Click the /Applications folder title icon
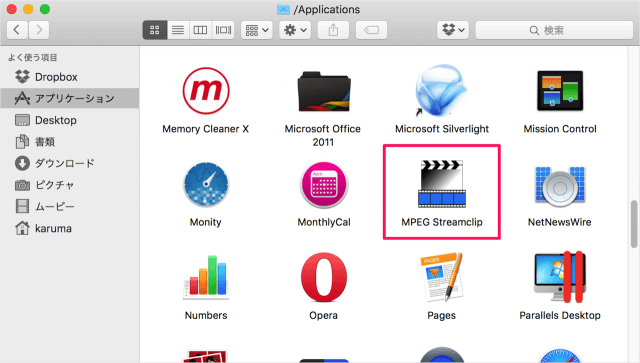640x363 pixels. click(283, 9)
